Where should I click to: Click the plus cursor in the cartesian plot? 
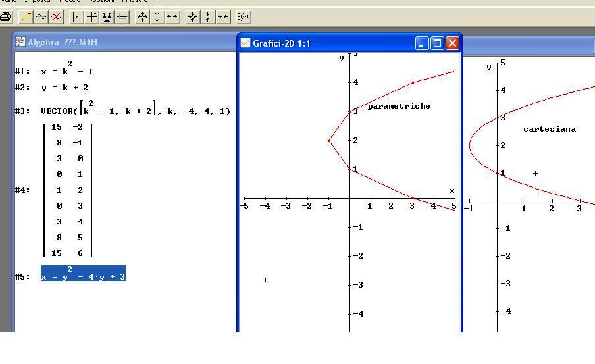tap(535, 174)
